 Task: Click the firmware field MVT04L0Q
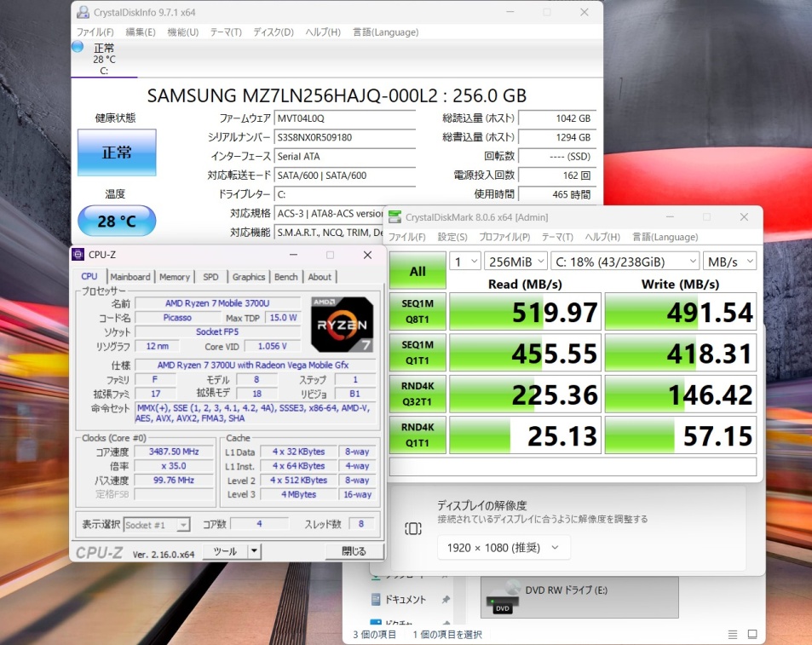pos(345,118)
